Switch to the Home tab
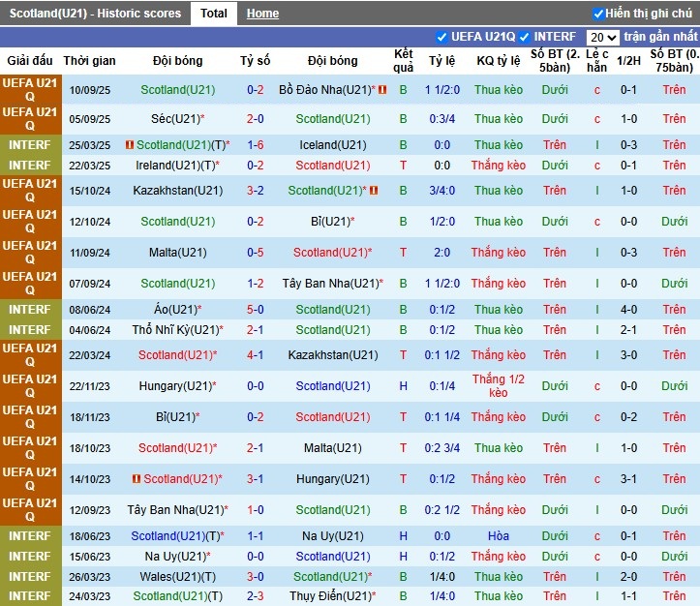This screenshot has height=606, width=700. click(x=262, y=14)
